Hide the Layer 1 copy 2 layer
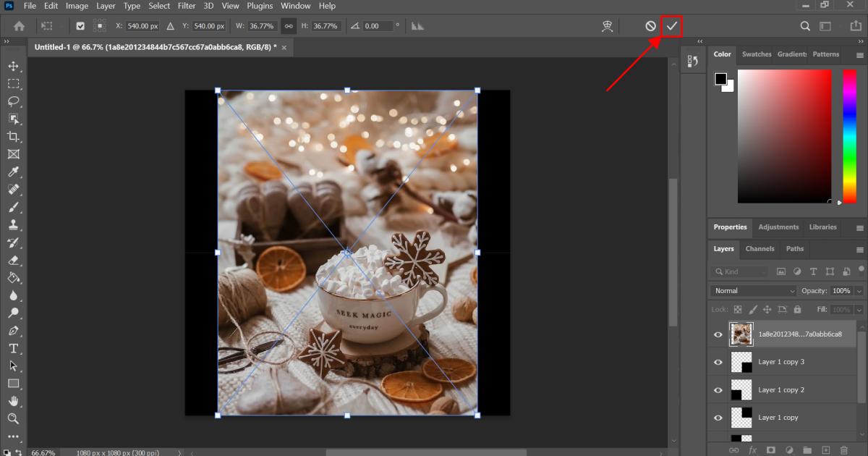This screenshot has height=456, width=868. tap(718, 390)
